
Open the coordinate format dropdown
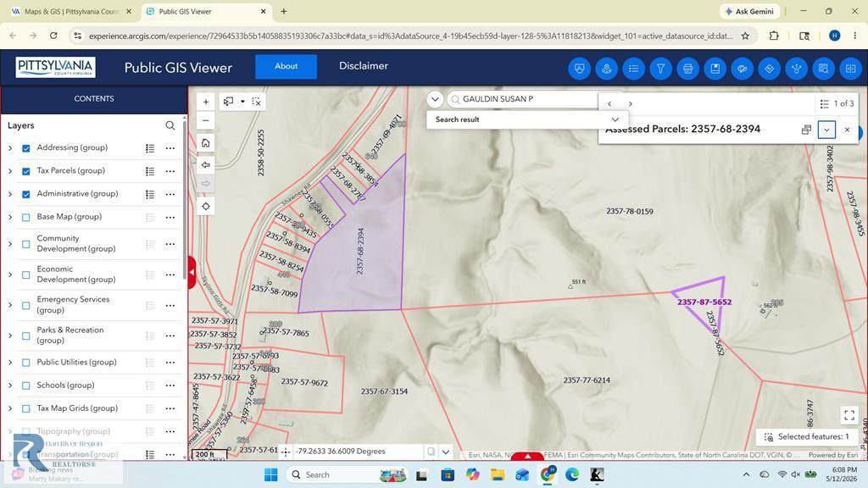[x=446, y=452]
